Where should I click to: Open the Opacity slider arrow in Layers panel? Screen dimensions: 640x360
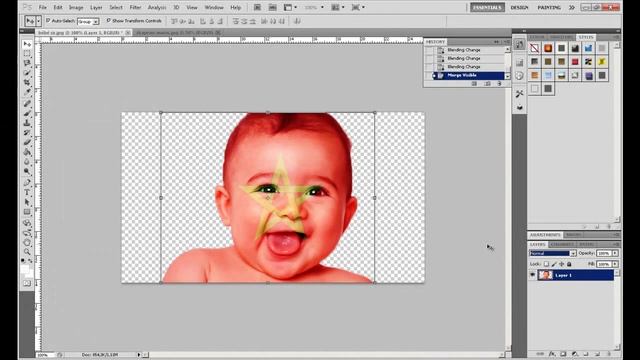615,253
